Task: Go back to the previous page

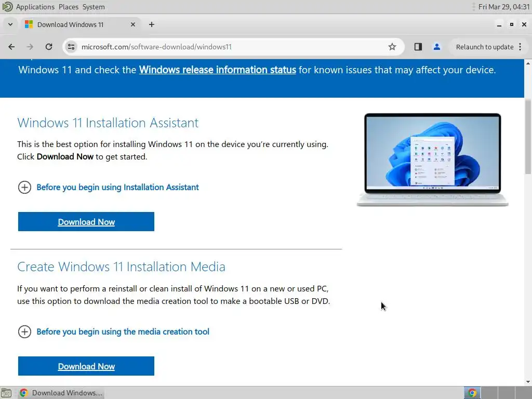Action: (11, 47)
